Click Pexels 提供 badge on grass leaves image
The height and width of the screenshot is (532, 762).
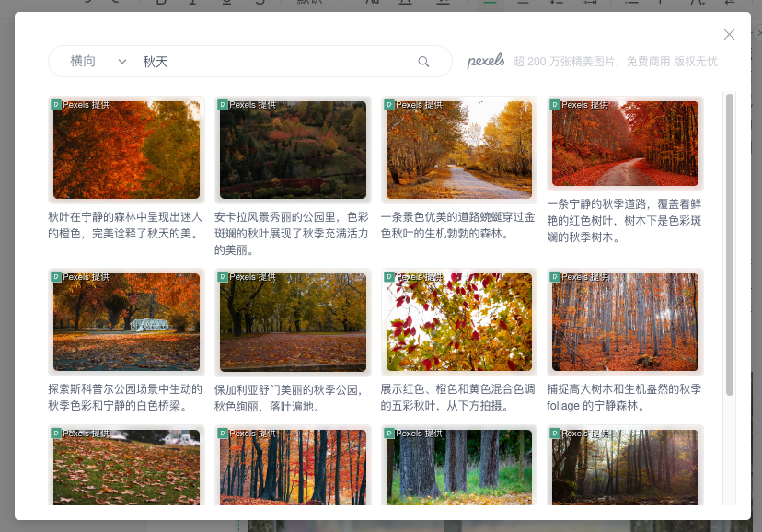(81, 433)
